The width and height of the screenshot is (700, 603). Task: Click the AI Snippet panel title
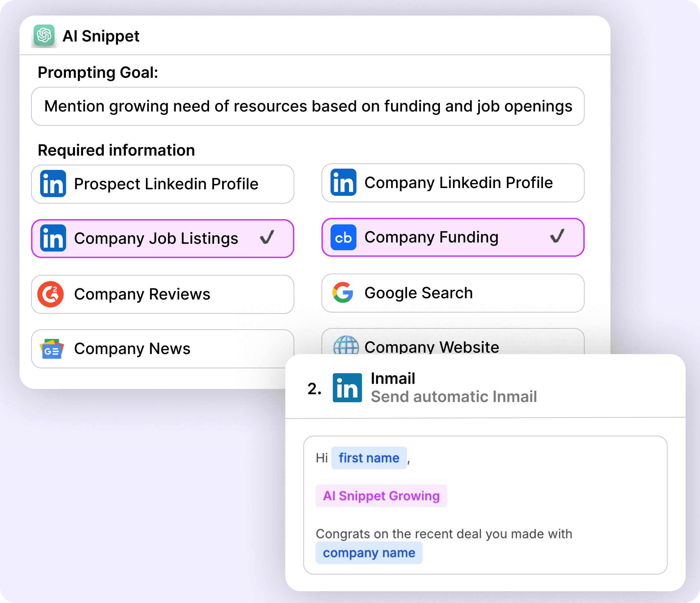[101, 36]
